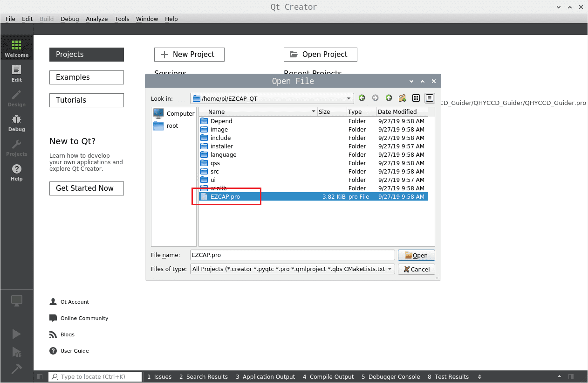Screen dimensions: 588x383
Task: Open the Debug menu
Action: pos(69,19)
